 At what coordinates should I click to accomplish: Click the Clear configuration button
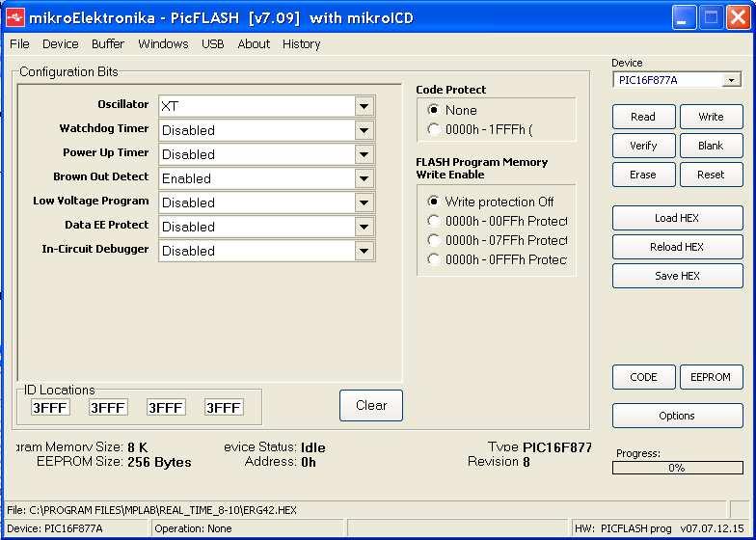[x=370, y=405]
